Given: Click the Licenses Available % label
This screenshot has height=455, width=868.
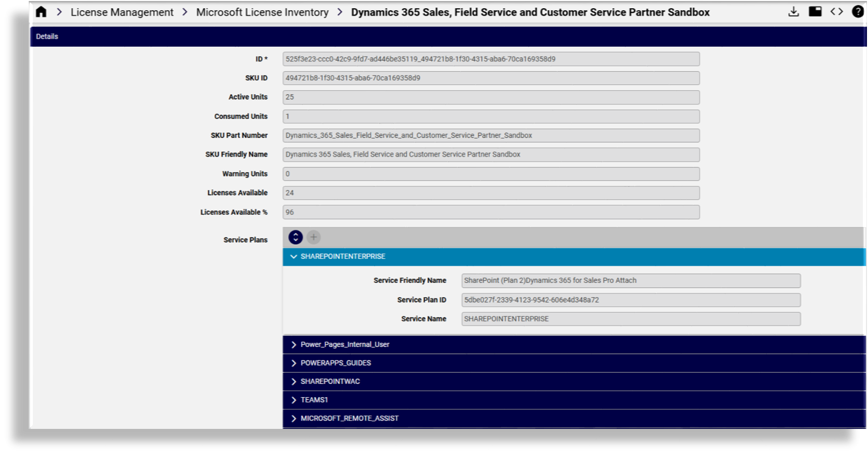Looking at the screenshot, I should click(234, 212).
